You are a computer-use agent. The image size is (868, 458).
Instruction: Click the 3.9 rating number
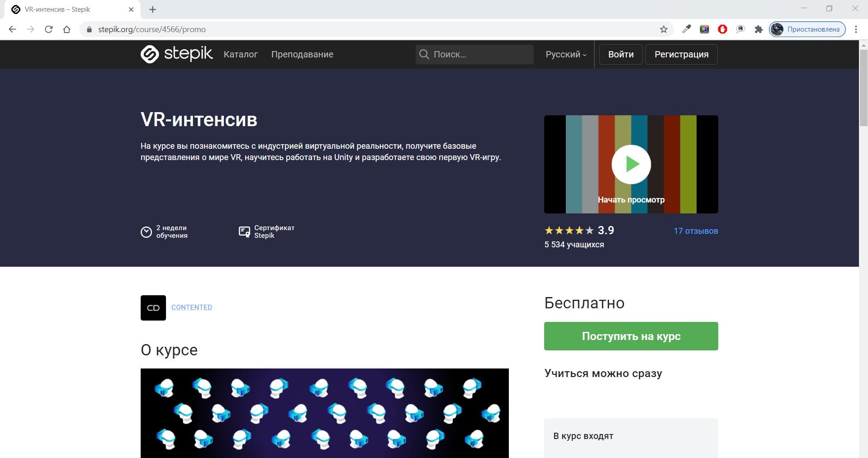click(x=606, y=231)
